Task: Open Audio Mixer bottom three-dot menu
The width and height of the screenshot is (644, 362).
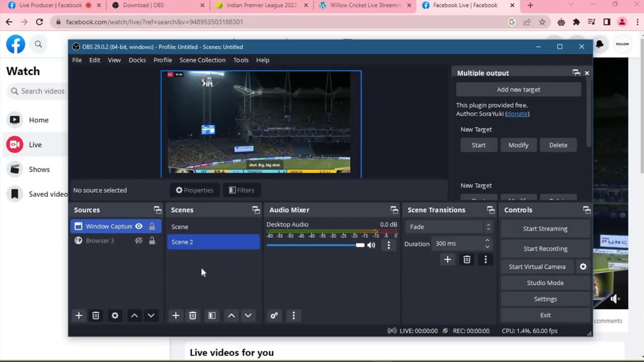Action: coord(294,315)
